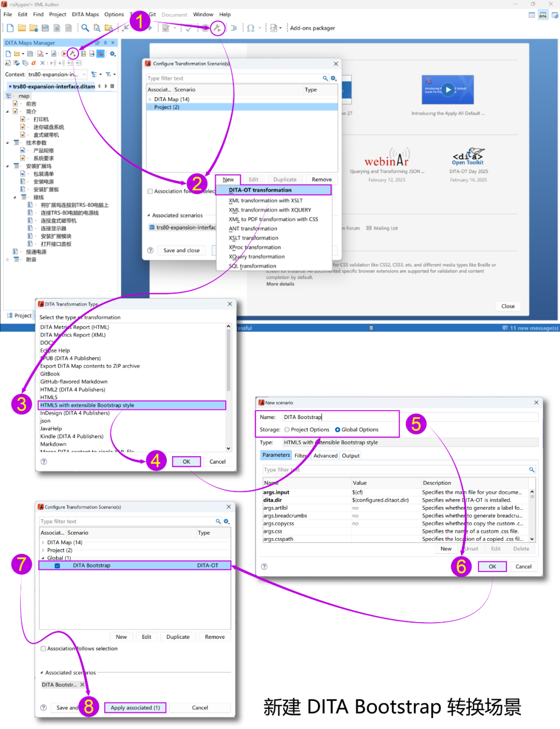Click the search icon in New scenario parameter filter
Screen dimensions: 560x729
[531, 470]
